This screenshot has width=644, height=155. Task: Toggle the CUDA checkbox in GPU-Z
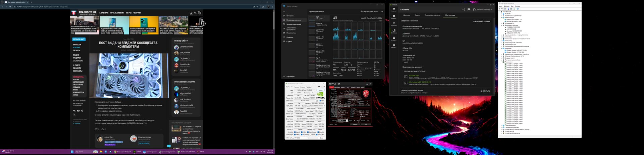click(x=302, y=132)
